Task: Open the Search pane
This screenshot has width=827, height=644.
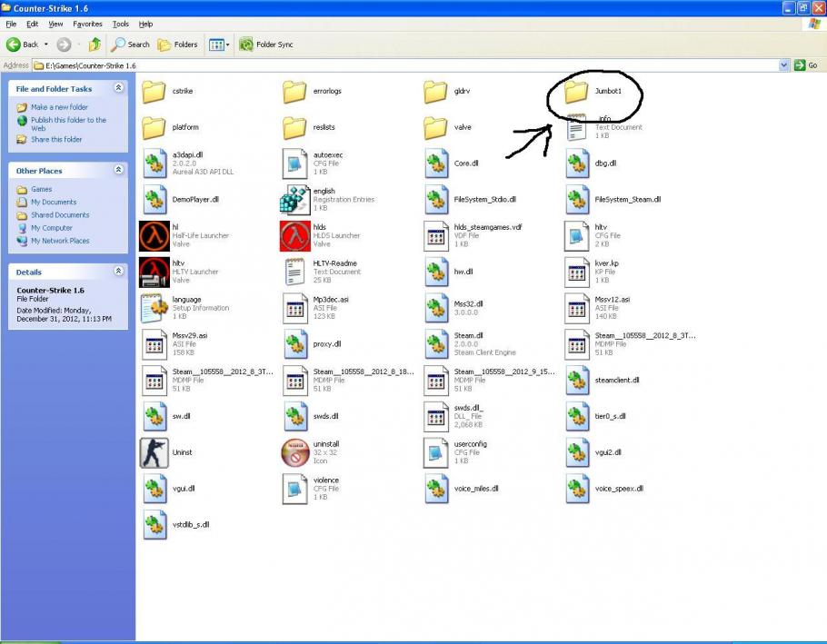Action: click(x=130, y=45)
